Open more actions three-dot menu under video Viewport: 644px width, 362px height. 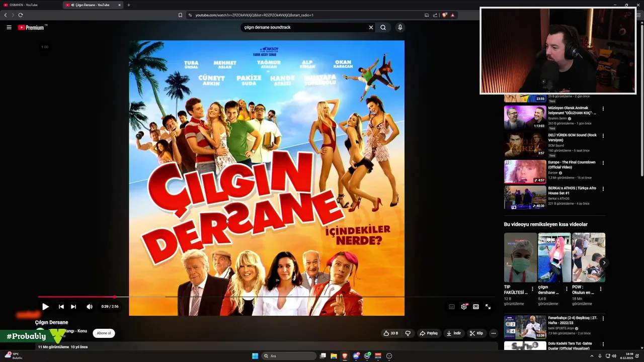tap(494, 333)
